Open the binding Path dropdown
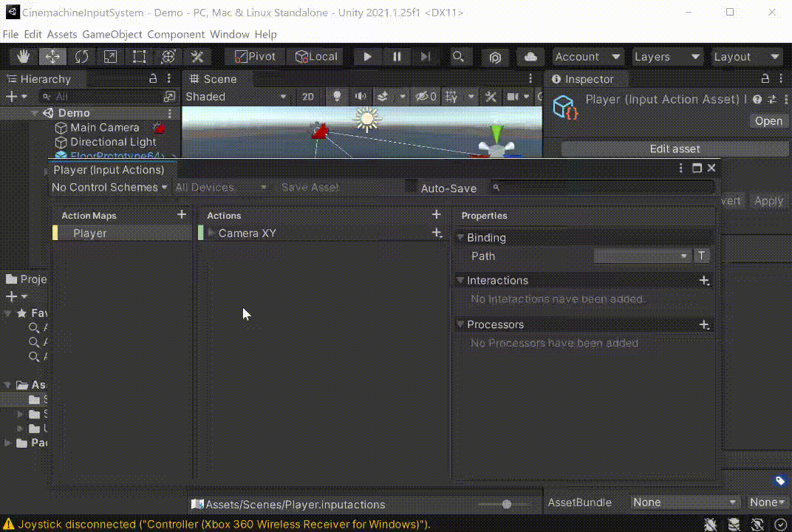This screenshot has height=532, width=792. click(x=642, y=256)
